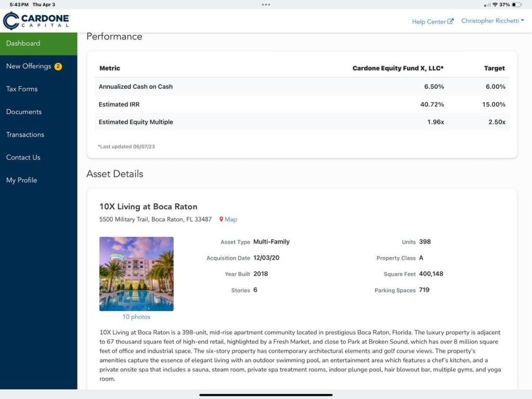Open the Contact Us page
The width and height of the screenshot is (532, 399).
click(x=23, y=157)
